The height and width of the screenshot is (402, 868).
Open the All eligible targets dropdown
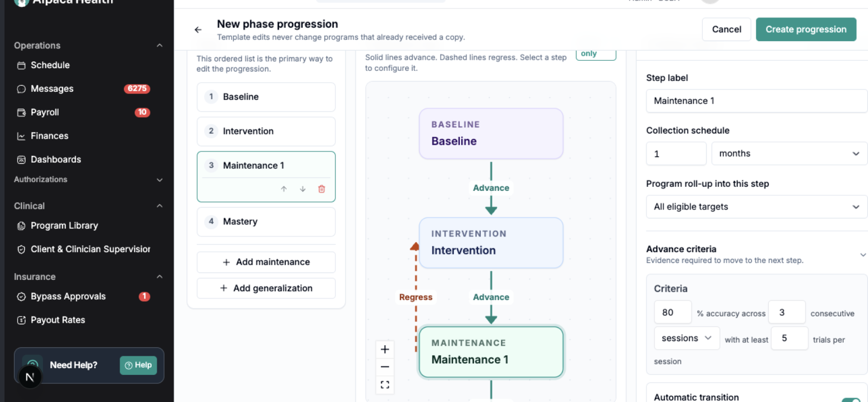pyautogui.click(x=756, y=207)
